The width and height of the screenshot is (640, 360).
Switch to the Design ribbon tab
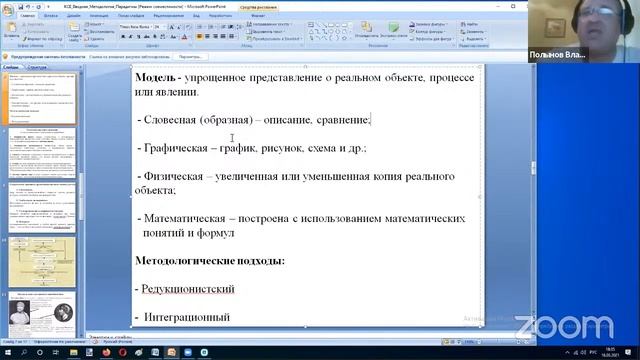pyautogui.click(x=74, y=16)
